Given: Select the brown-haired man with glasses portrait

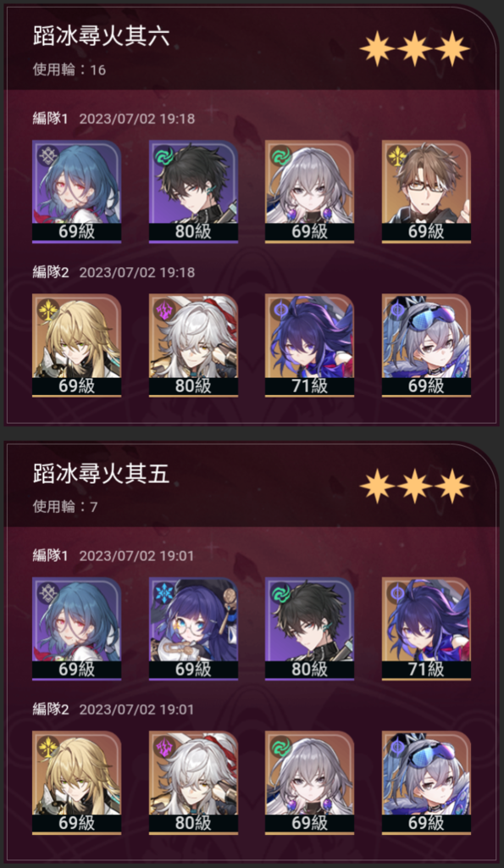Looking at the screenshot, I should (x=426, y=192).
